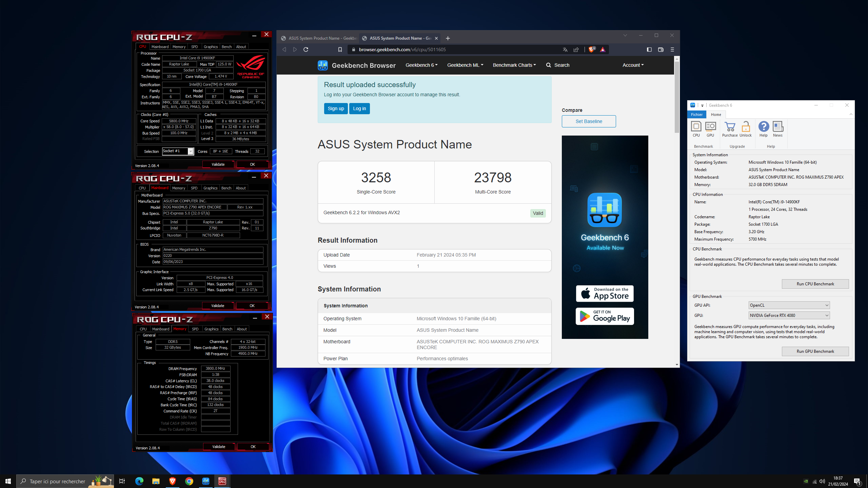Open the GPU selection dropdown showing RTX 4080
868x488 pixels.
789,316
